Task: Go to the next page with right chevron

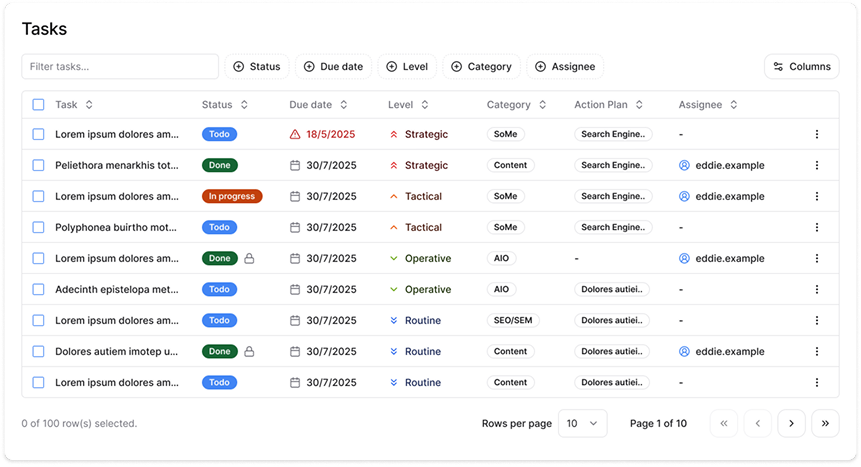Action: click(x=791, y=423)
